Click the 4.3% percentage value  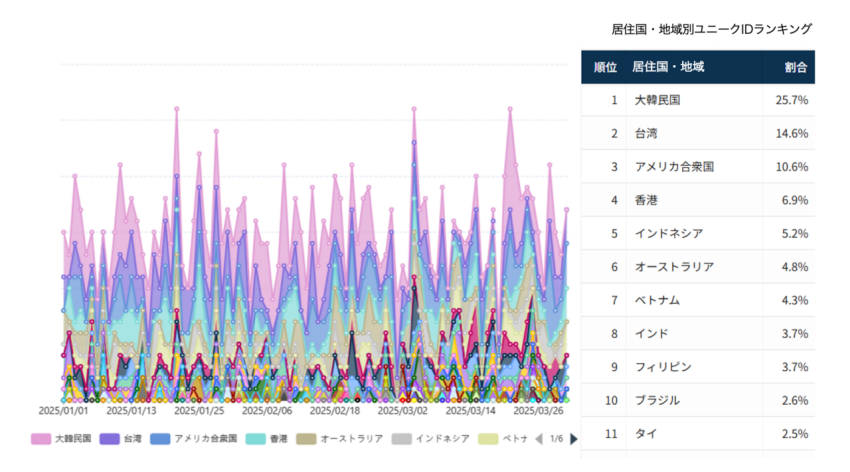[795, 300]
